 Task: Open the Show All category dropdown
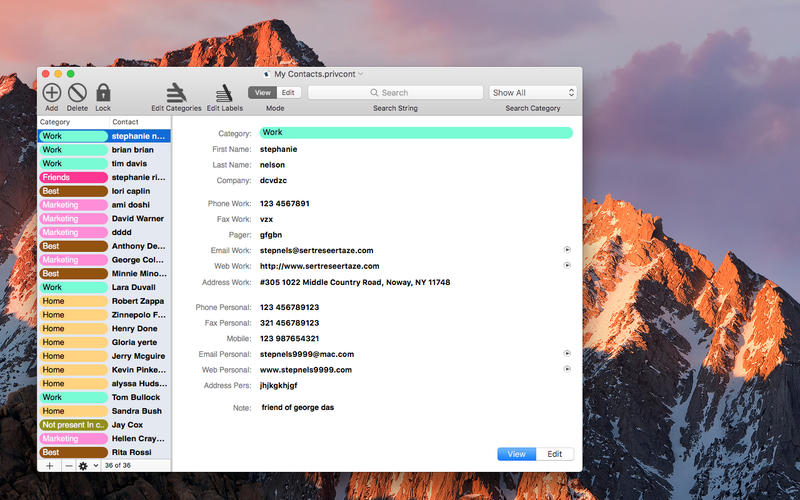click(533, 92)
